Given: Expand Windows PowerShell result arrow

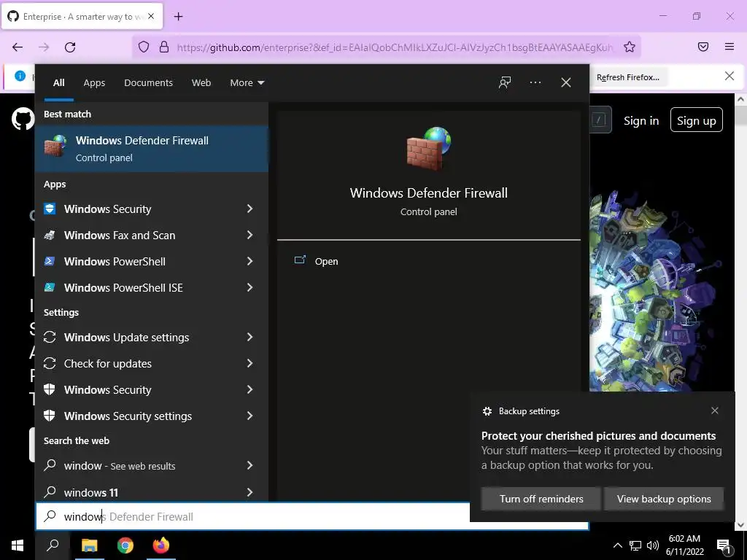Looking at the screenshot, I should 249,261.
